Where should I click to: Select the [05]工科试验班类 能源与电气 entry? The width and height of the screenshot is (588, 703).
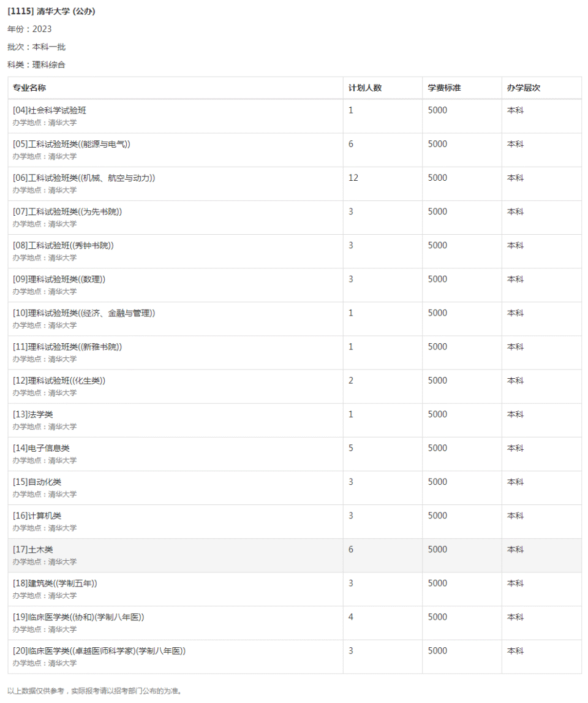pos(72,144)
